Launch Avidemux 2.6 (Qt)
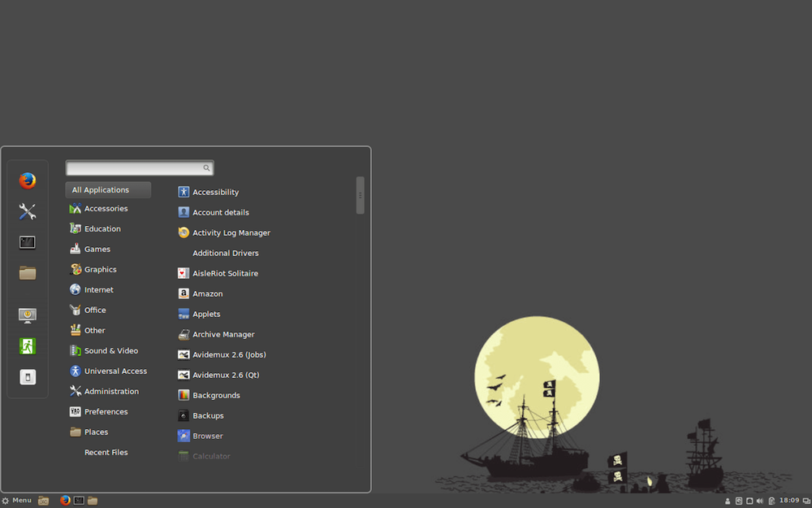Viewport: 812px width, 508px height. pyautogui.click(x=218, y=375)
